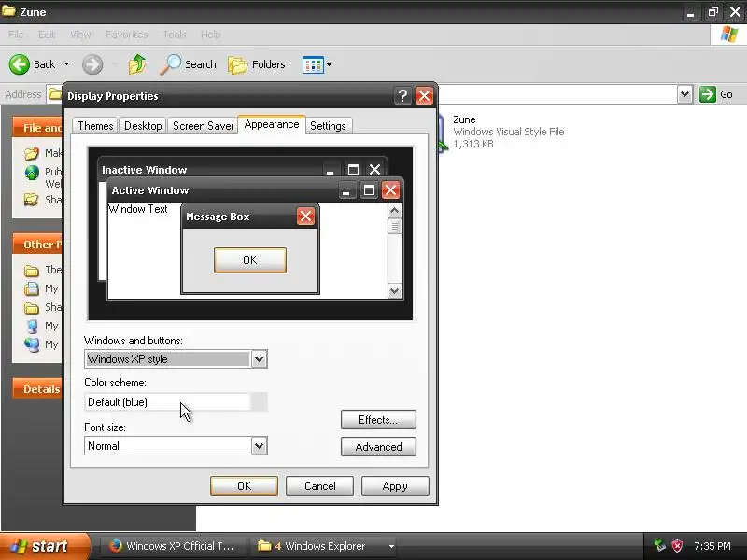Open the Back history dropdown arrow
Viewport: 747px width, 560px height.
[x=66, y=64]
